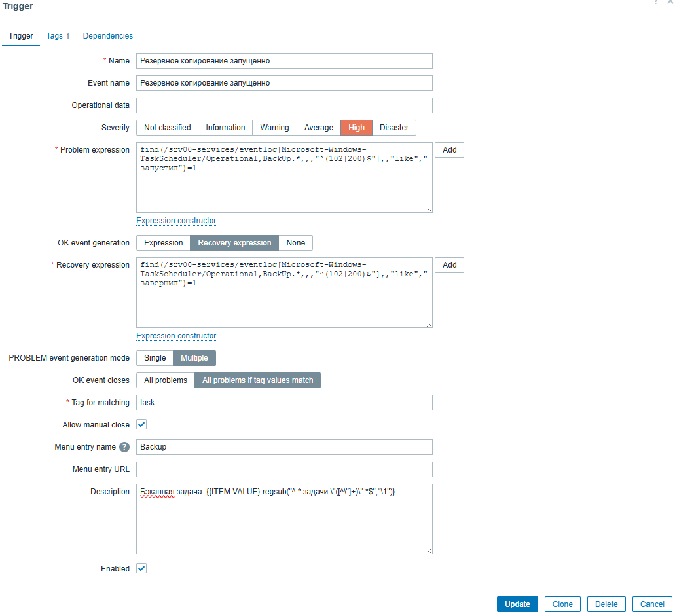Select the High severity option
Viewport: 677px width, 616px height.
click(x=356, y=128)
